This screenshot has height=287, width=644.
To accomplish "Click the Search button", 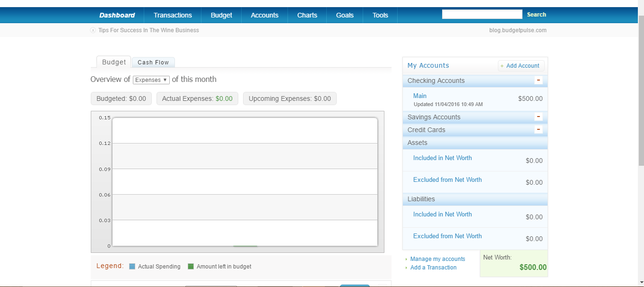I will click(536, 15).
